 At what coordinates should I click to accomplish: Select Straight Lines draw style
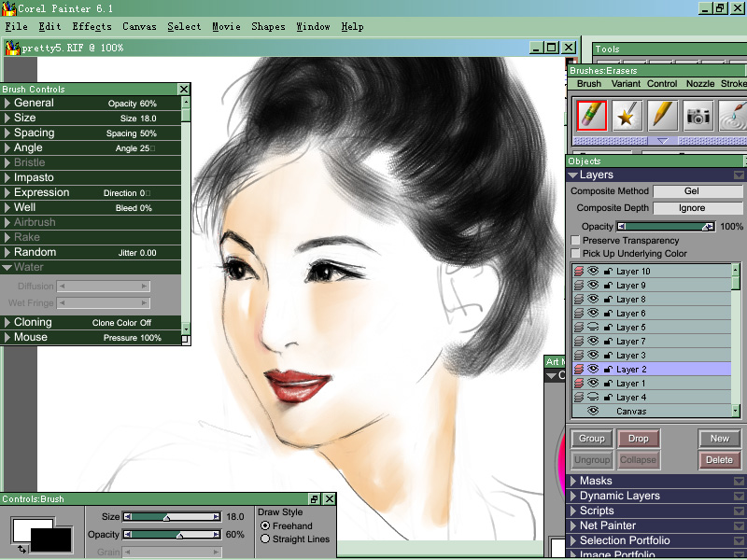(x=265, y=539)
